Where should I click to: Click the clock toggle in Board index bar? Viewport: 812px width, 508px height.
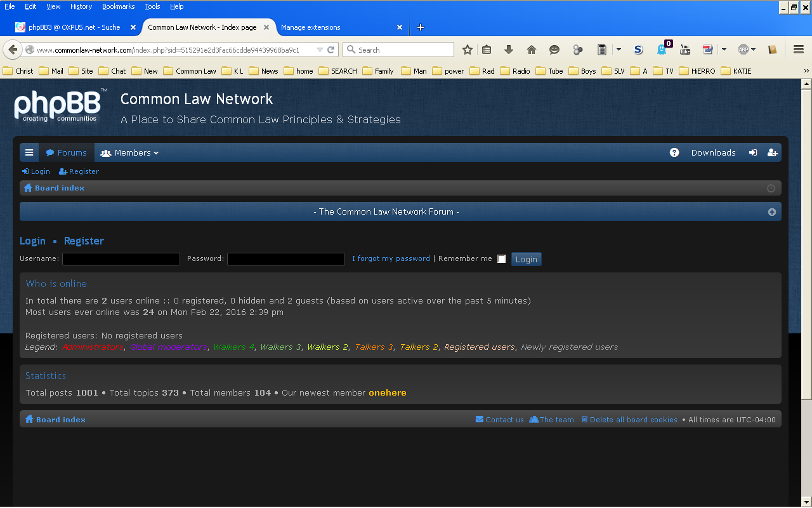[x=771, y=189]
